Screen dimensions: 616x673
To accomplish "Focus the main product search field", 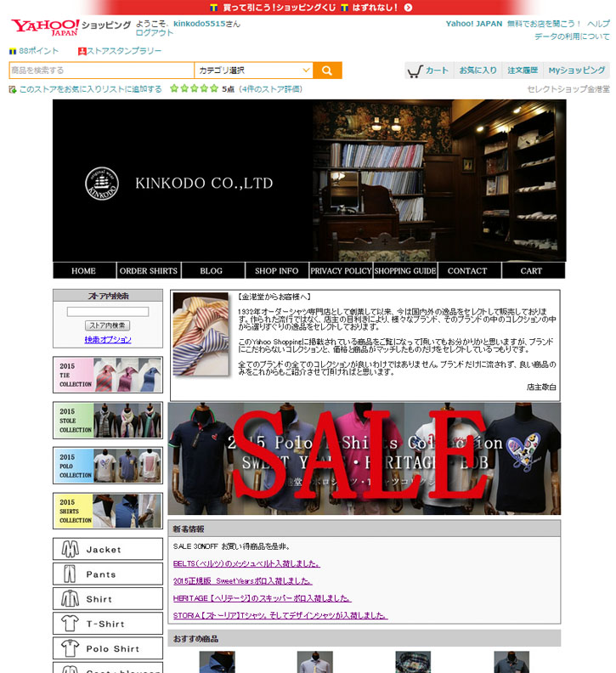I will coord(102,71).
